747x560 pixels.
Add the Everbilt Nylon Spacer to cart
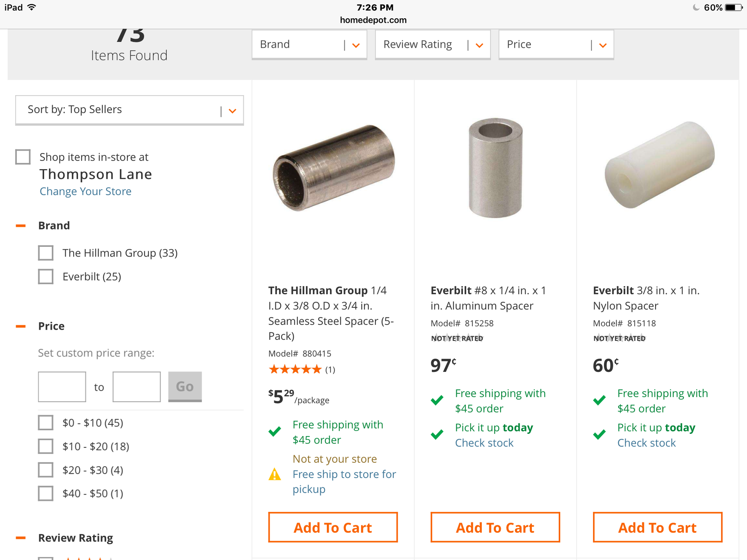657,528
